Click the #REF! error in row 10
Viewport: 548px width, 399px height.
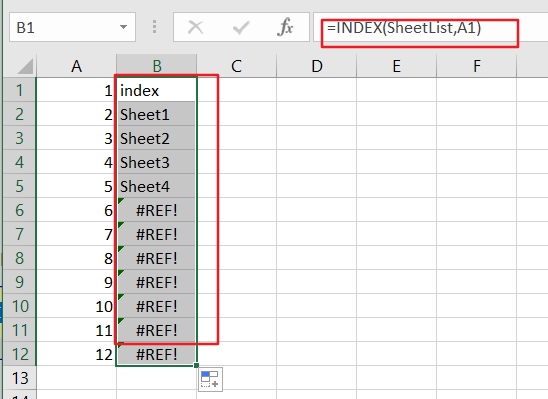tap(156, 306)
